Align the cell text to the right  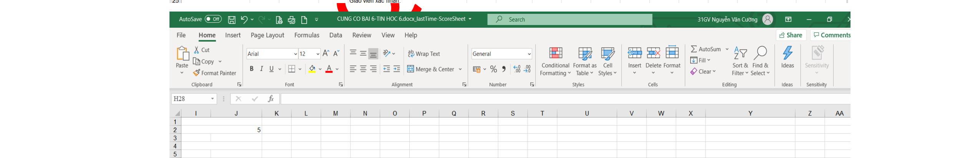click(373, 69)
